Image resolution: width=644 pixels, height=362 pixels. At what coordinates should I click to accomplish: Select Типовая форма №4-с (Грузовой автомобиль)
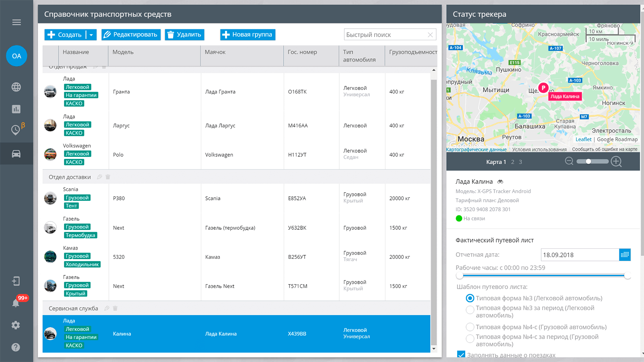470,327
